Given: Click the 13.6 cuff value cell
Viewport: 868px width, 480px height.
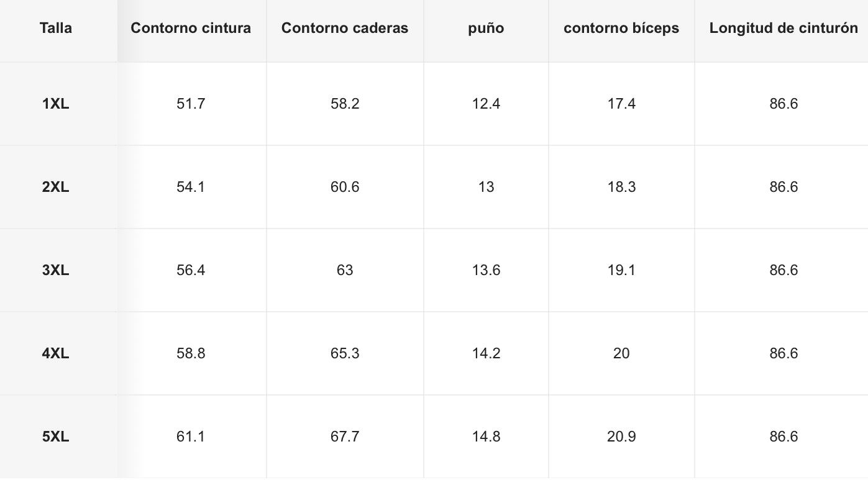Looking at the screenshot, I should (486, 270).
